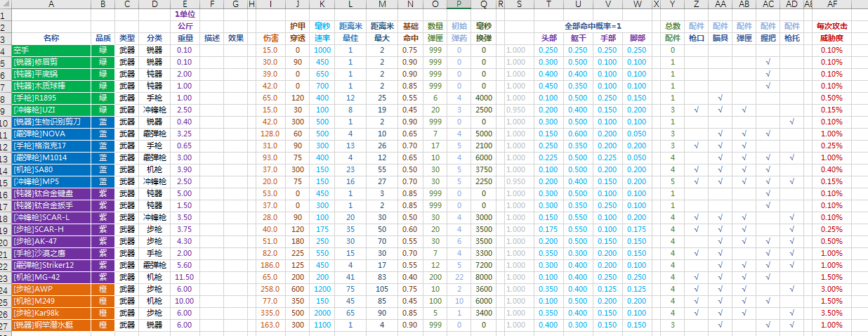Select the [钝器]钛合金扳手 cell
The width and height of the screenshot is (868, 336).
pyautogui.click(x=51, y=205)
